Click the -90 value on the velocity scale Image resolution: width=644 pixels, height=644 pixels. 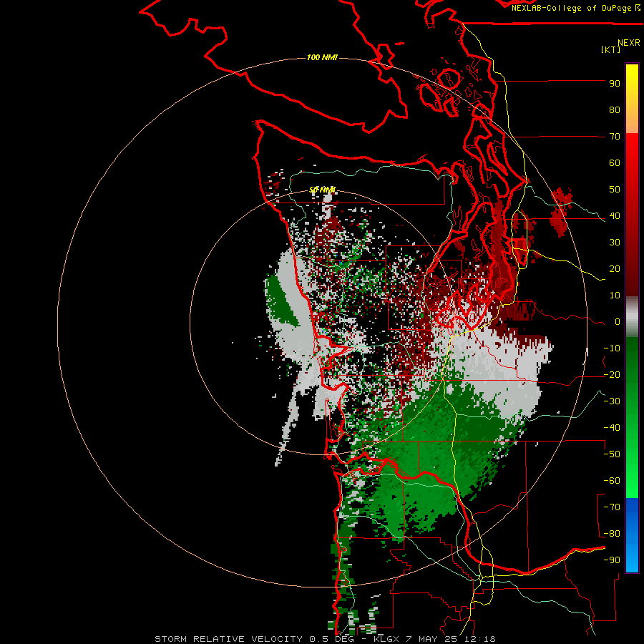(x=612, y=560)
